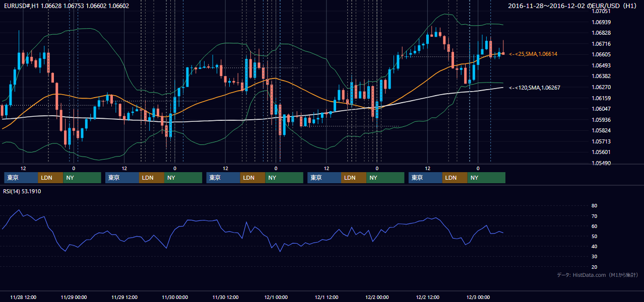644x302 pixels.
Task: Click price axis value 1.05824
Action: pos(601,130)
